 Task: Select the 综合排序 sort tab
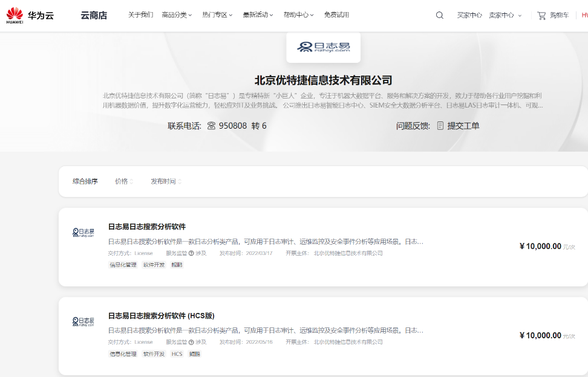85,182
